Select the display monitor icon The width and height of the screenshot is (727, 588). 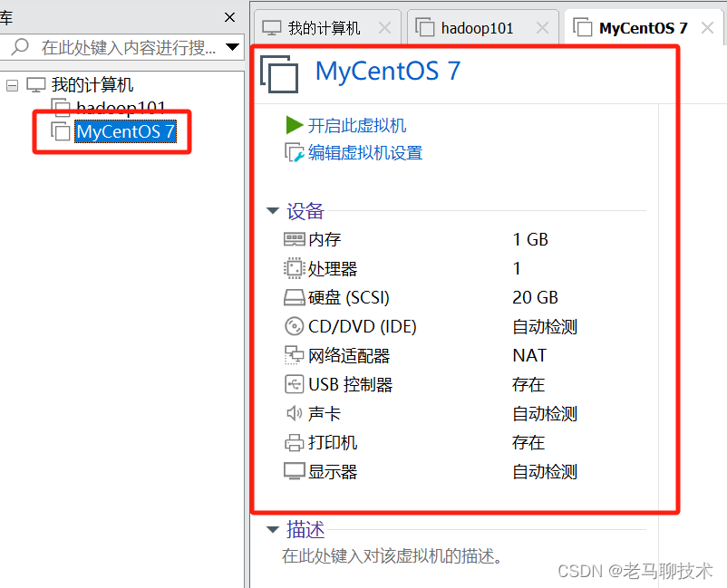click(x=294, y=471)
